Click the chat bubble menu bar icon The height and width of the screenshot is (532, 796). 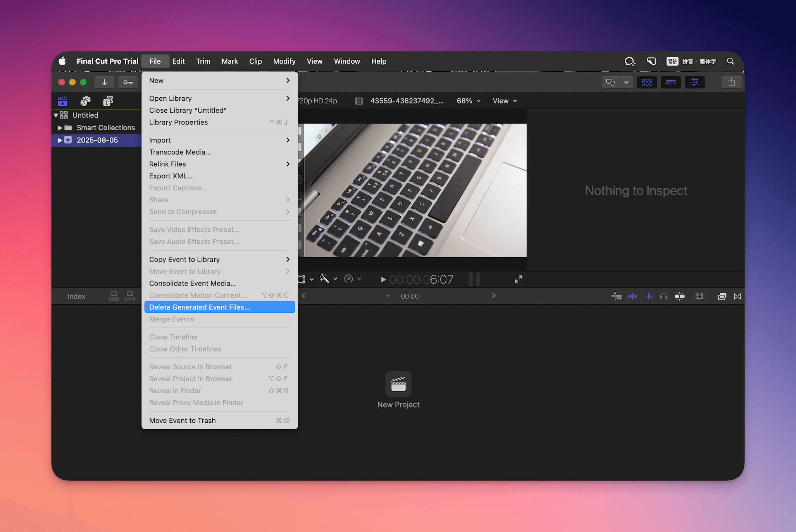pyautogui.click(x=630, y=61)
